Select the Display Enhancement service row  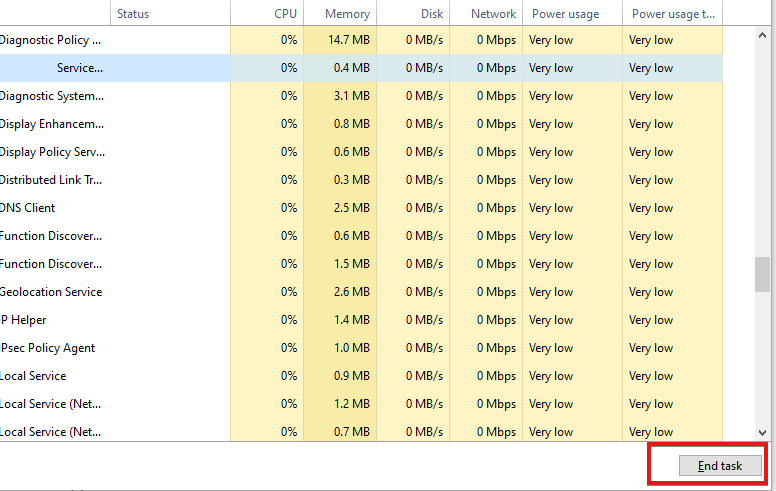click(x=52, y=124)
